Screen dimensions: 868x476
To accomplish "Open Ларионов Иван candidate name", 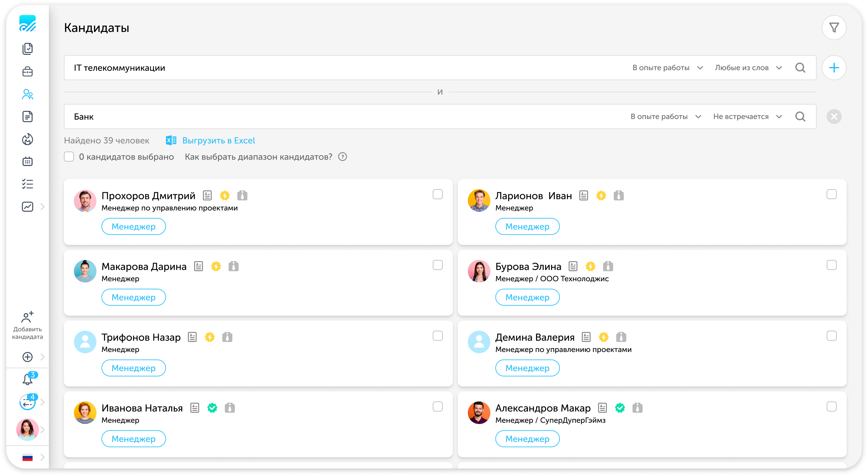I will [x=533, y=195].
